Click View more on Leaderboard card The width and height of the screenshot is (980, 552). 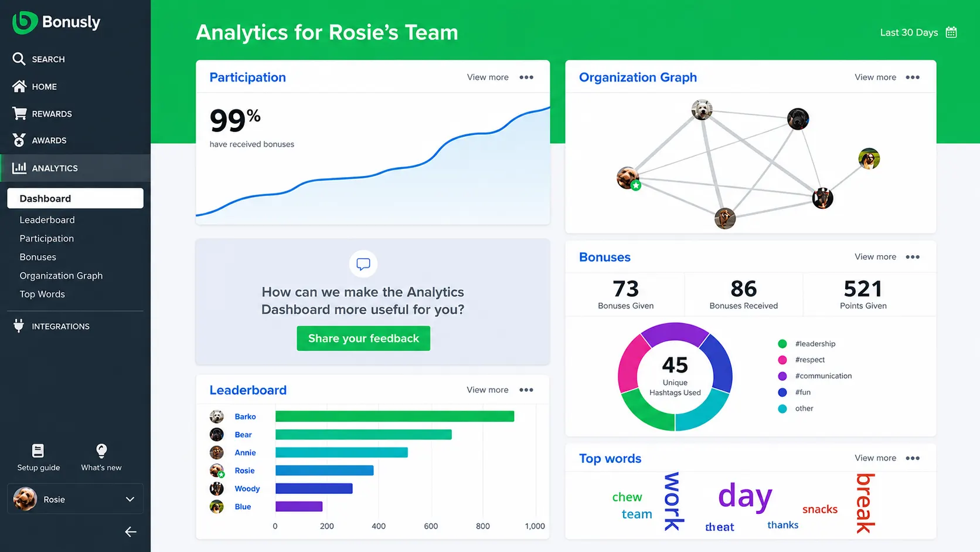488,390
